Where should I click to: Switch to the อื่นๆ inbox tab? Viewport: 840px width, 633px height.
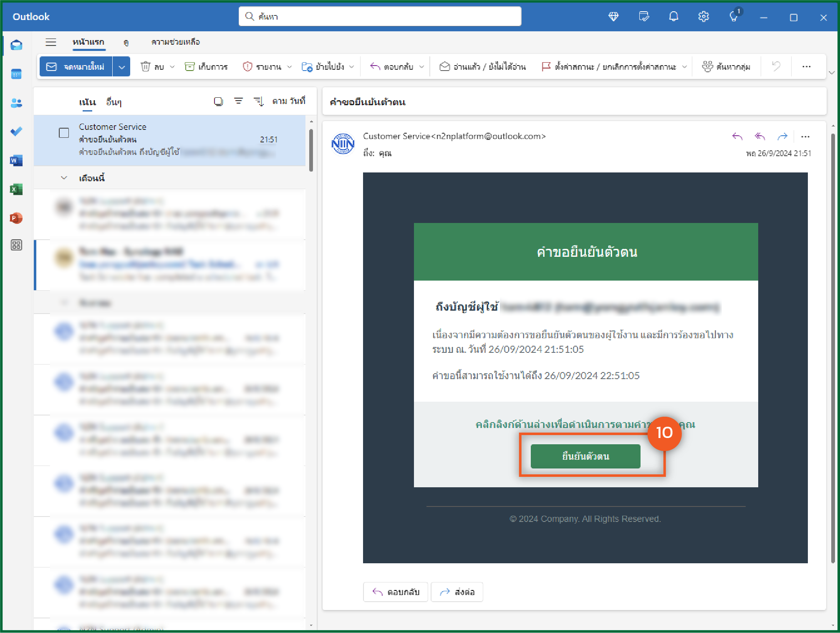(x=114, y=102)
